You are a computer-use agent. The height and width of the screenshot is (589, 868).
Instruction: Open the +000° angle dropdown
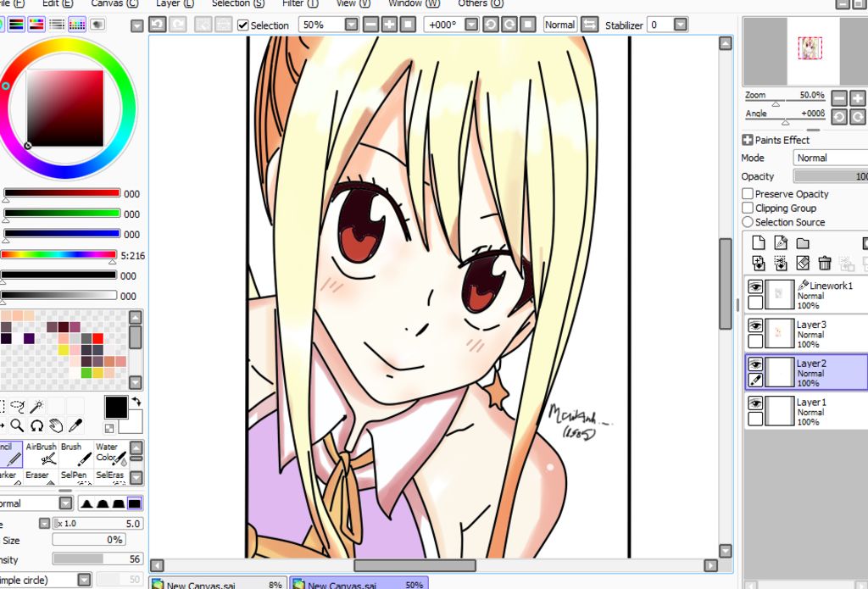click(471, 25)
